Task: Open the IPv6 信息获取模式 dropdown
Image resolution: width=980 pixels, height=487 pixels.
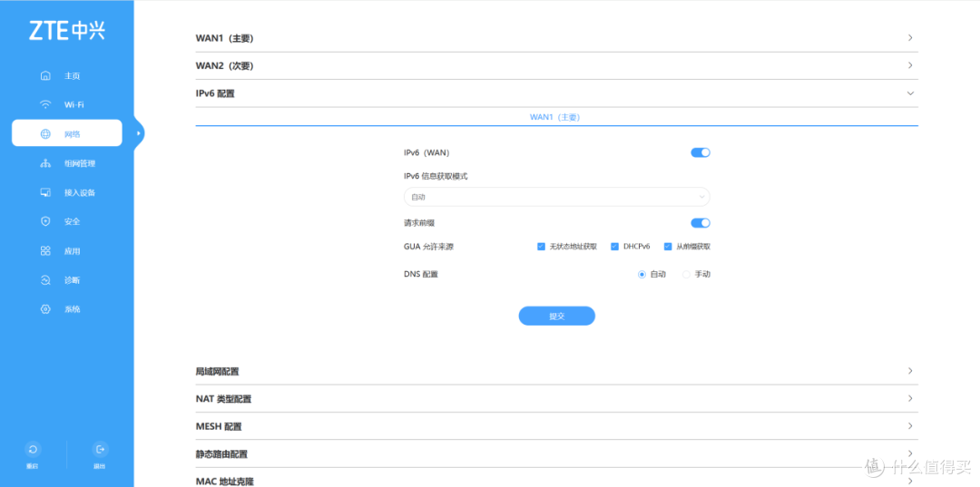Action: pyautogui.click(x=557, y=197)
